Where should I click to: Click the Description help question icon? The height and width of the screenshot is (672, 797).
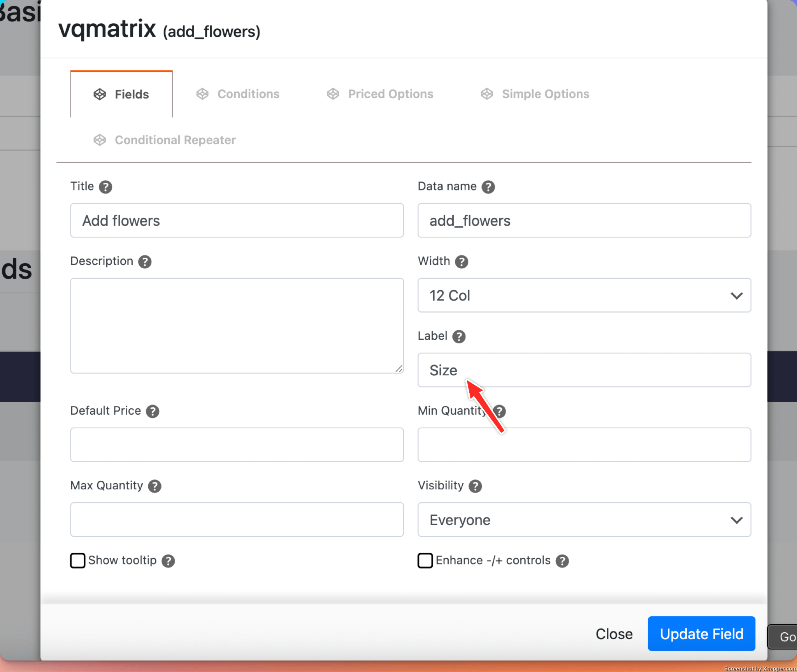click(145, 262)
